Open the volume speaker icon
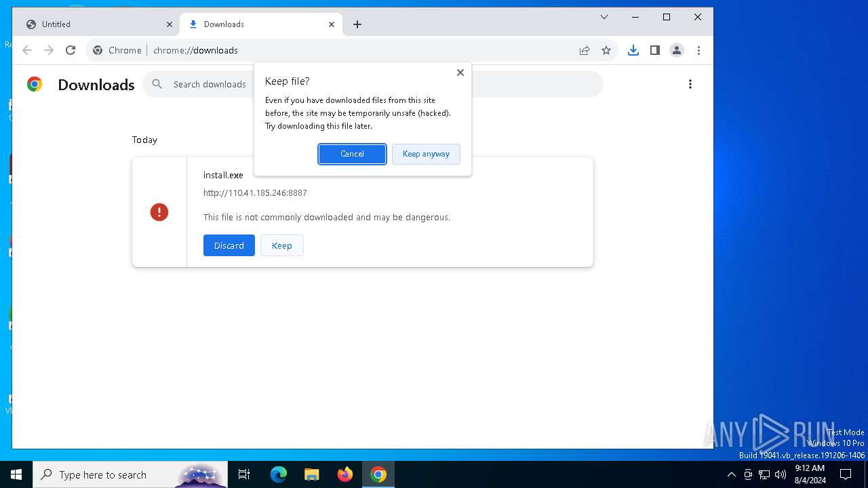The height and width of the screenshot is (488, 868). coord(781,474)
